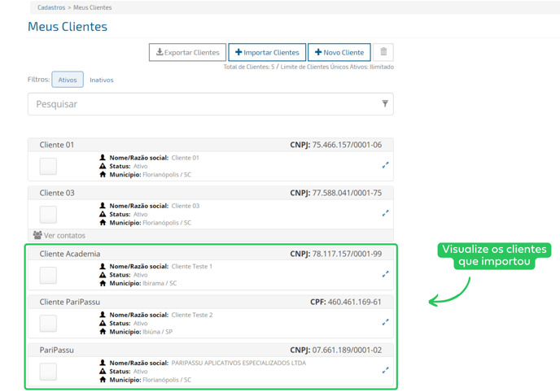
Task: Click Novo Cliente button
Action: pyautogui.click(x=339, y=52)
